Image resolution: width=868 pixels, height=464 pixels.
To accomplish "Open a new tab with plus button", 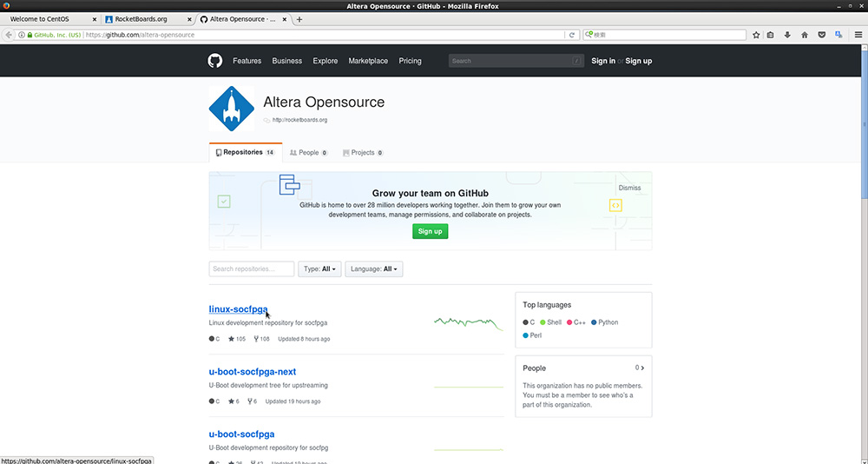I will coord(299,19).
